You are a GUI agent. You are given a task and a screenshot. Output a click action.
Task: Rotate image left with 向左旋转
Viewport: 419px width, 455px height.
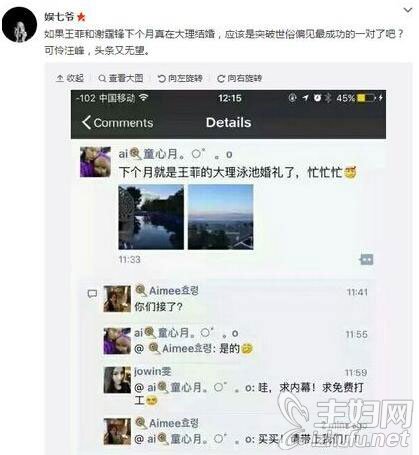(x=180, y=78)
